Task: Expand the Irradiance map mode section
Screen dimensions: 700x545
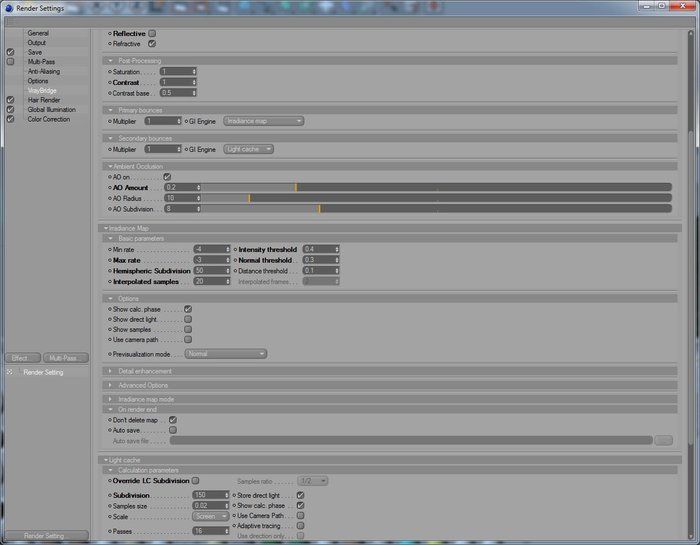Action: pyautogui.click(x=110, y=399)
